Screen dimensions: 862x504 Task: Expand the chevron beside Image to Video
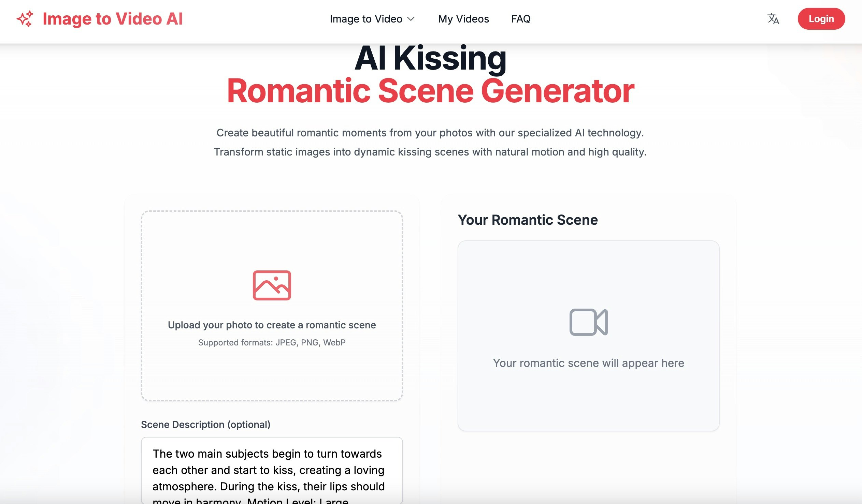point(411,19)
